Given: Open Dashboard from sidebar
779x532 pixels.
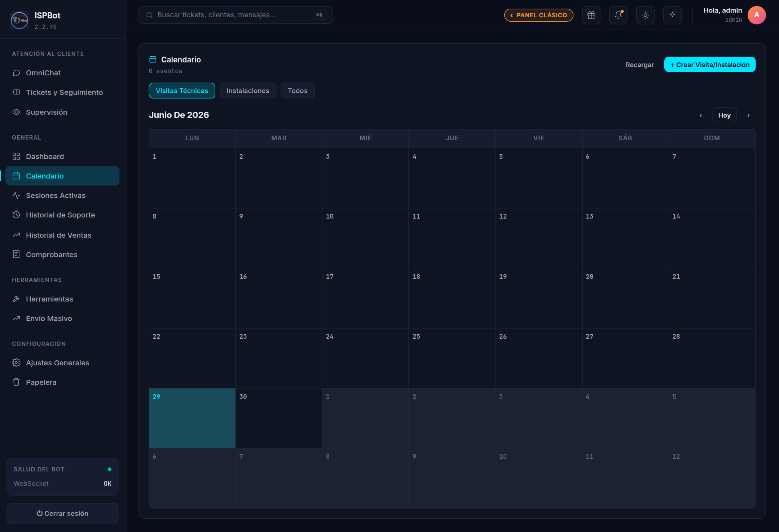Looking at the screenshot, I should click(62, 157).
